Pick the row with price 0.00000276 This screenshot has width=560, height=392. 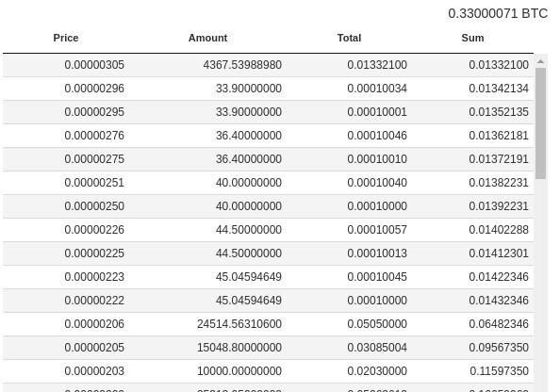(268, 136)
